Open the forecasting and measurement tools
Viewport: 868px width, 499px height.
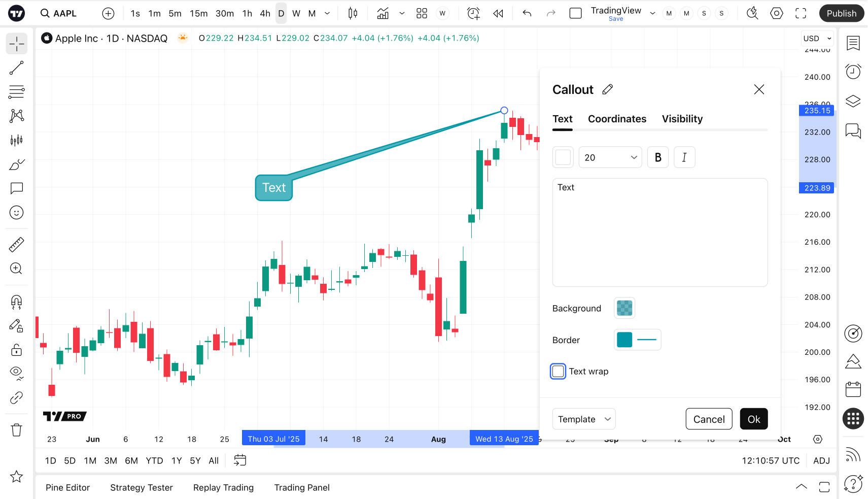tap(17, 140)
